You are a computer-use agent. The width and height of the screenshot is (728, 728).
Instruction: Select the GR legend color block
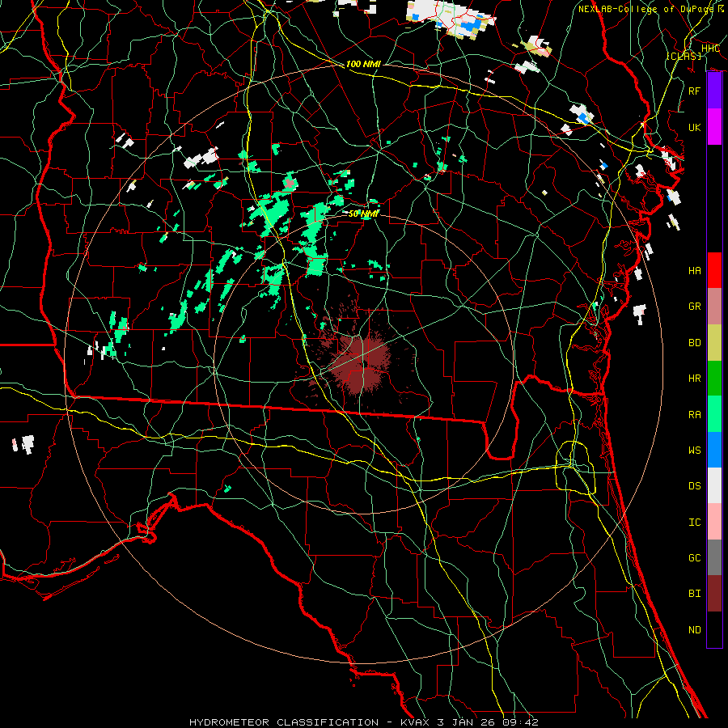tap(714, 306)
